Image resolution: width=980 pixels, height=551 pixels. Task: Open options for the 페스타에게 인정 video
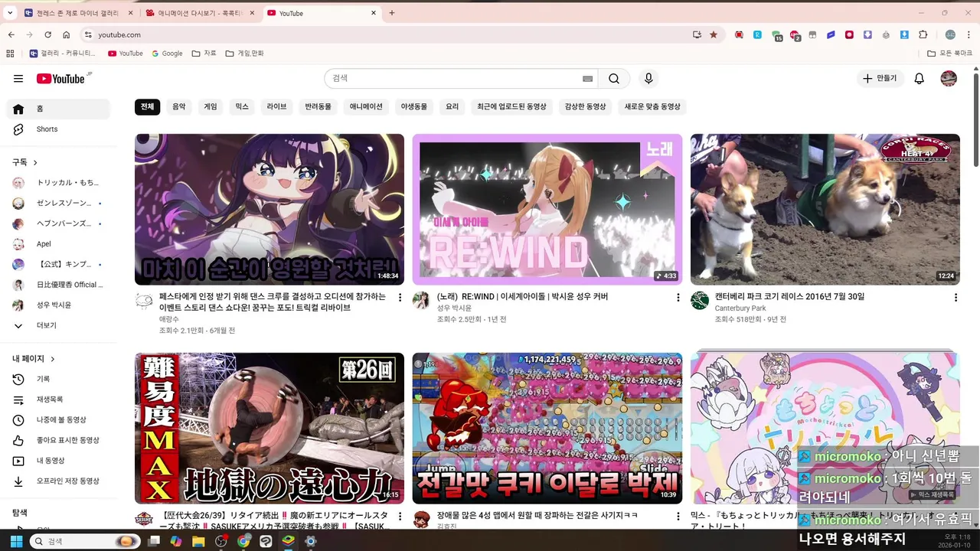pos(400,298)
